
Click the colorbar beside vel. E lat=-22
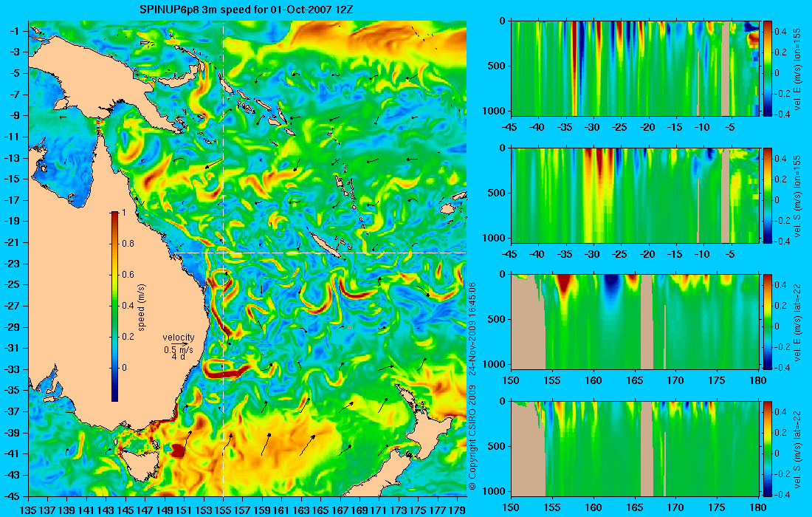click(x=768, y=322)
